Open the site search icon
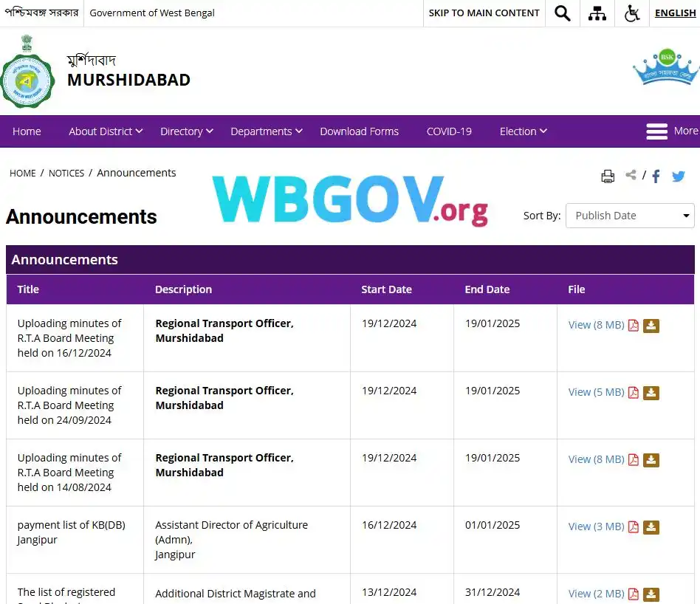700x604 pixels. (563, 13)
